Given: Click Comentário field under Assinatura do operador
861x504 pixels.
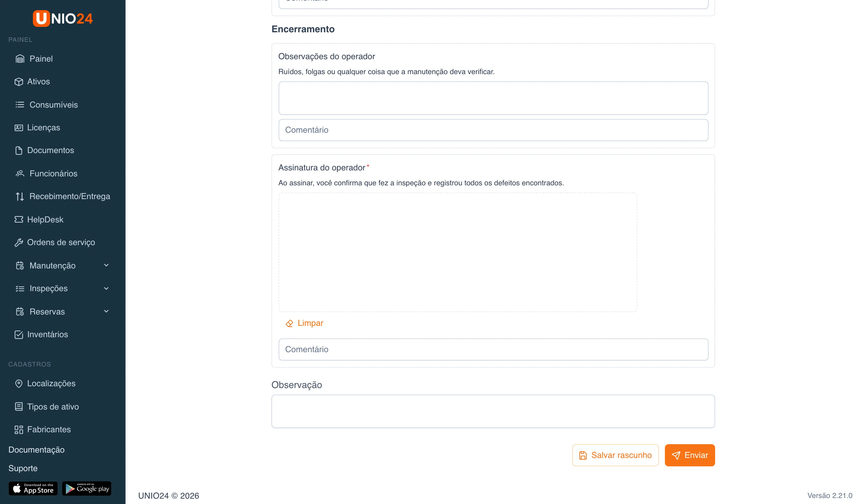Looking at the screenshot, I should point(493,349).
